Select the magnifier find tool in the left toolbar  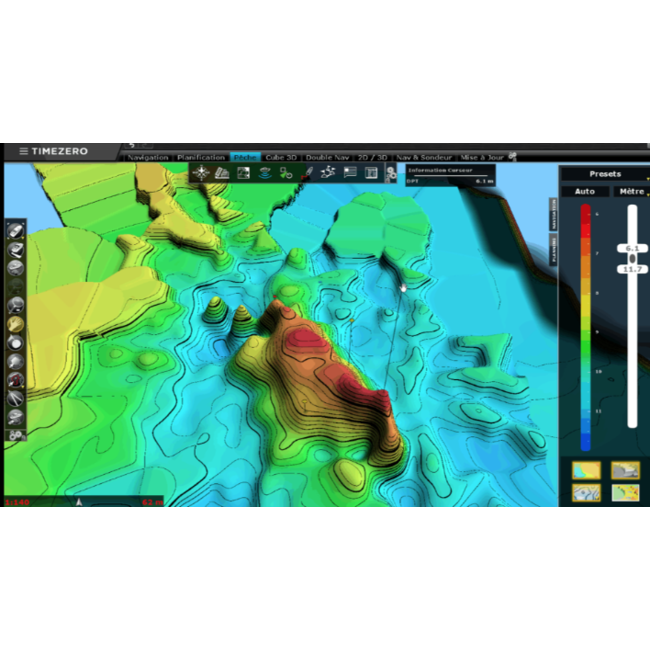coord(16,305)
